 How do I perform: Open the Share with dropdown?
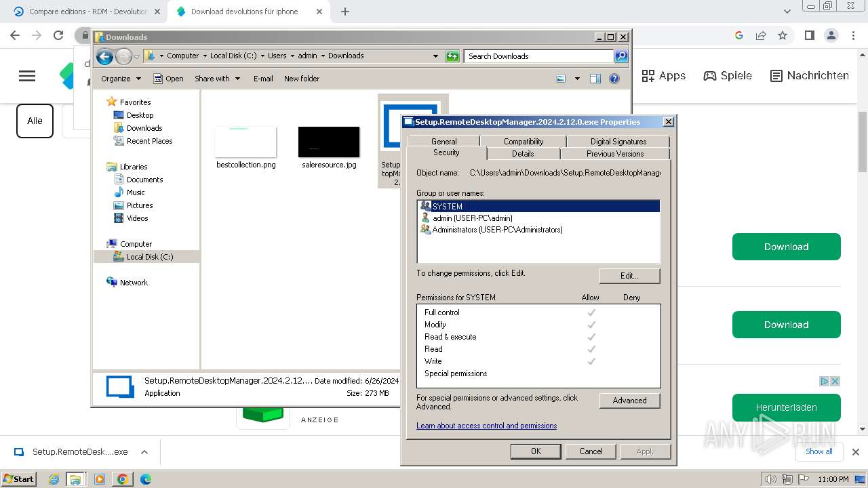(x=217, y=79)
